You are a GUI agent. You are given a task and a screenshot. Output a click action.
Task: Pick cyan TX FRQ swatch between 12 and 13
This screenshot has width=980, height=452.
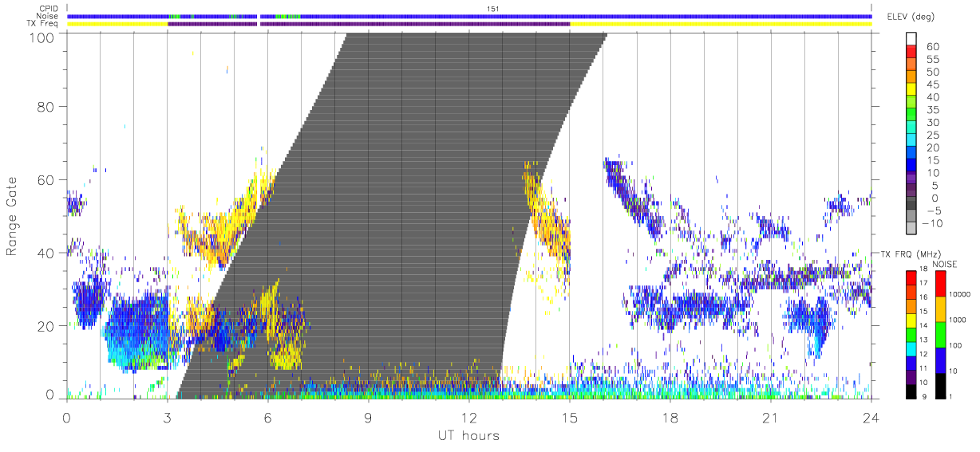point(911,348)
